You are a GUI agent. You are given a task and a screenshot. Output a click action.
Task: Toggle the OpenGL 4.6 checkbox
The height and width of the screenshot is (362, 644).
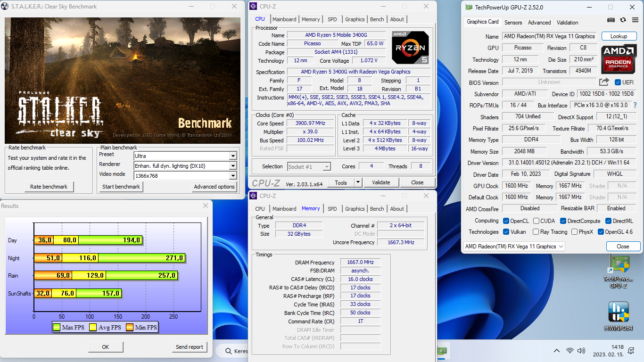click(601, 232)
